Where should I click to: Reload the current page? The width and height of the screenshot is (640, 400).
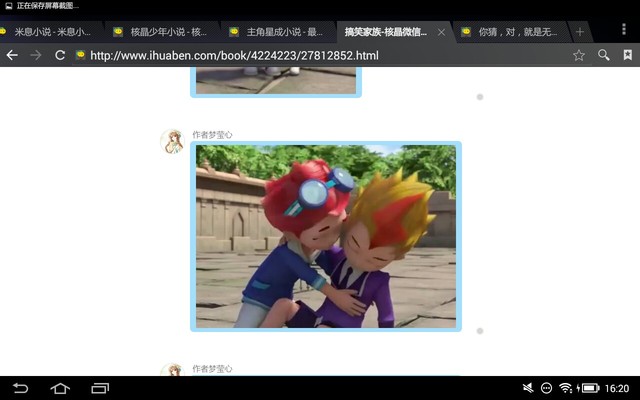(60, 55)
